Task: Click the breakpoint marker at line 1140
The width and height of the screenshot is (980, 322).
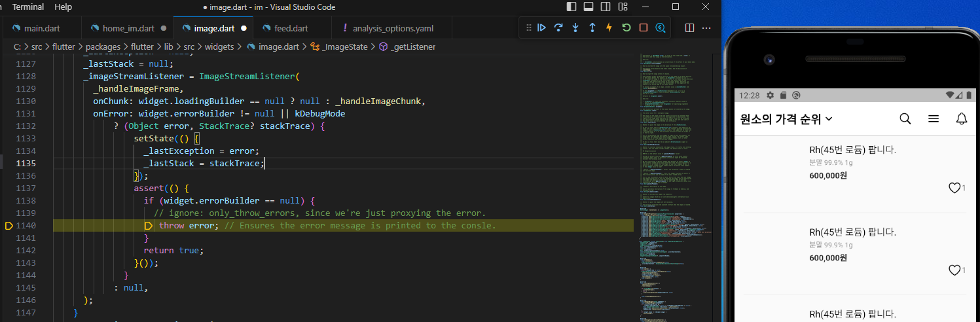Action: click(9, 225)
